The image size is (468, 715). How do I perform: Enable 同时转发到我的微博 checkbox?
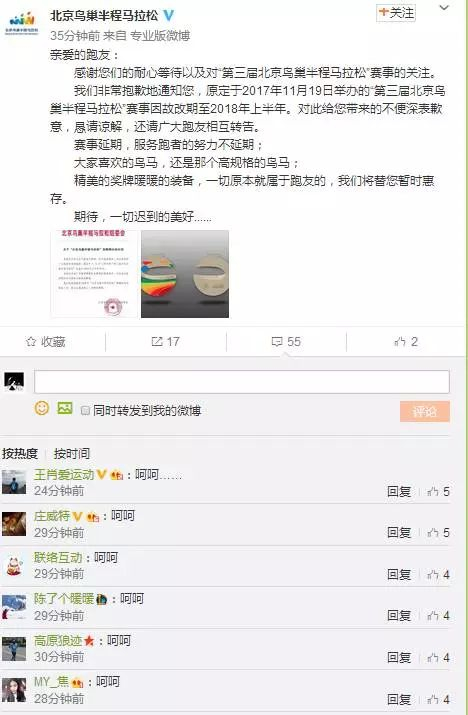[x=85, y=410]
